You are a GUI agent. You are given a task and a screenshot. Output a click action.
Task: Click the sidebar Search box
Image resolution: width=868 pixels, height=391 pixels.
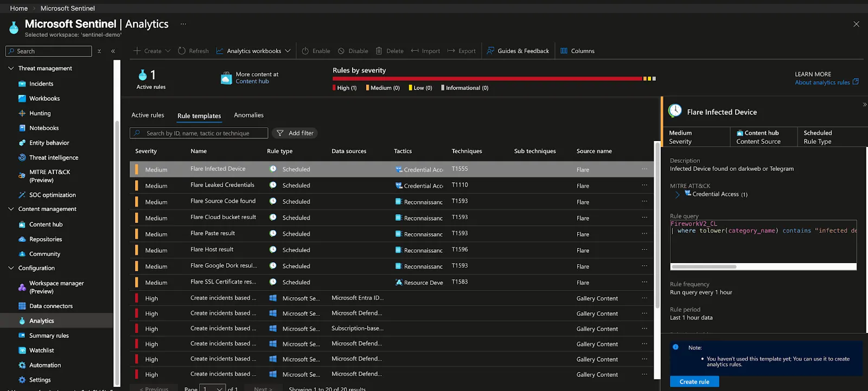pyautogui.click(x=49, y=51)
